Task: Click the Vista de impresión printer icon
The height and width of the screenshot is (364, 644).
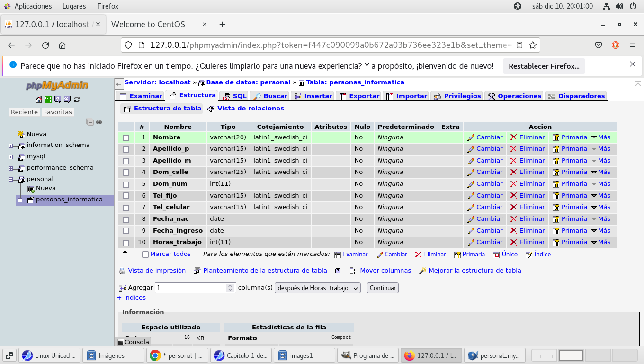Action: (x=122, y=271)
